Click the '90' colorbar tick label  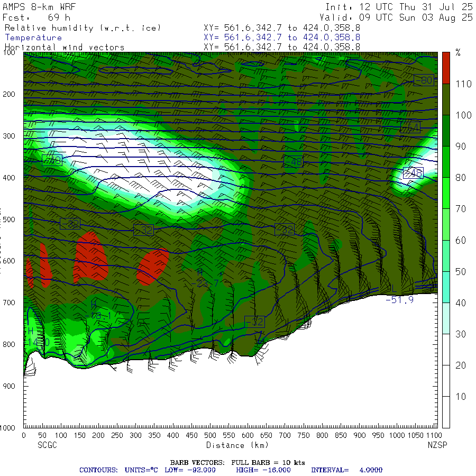click(x=461, y=147)
